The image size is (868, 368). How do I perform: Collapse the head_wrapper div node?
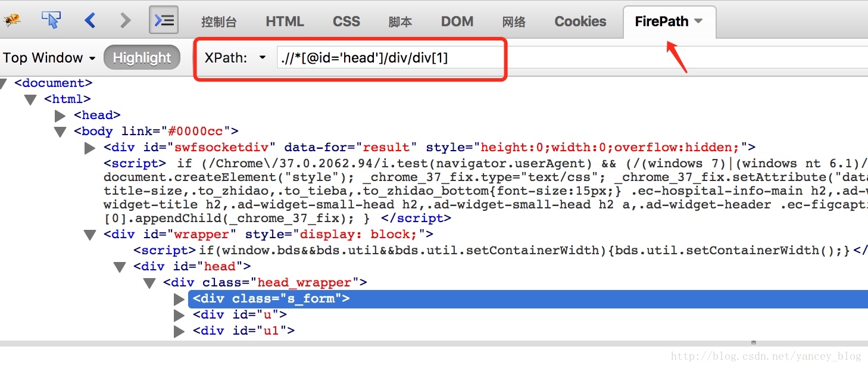(x=149, y=283)
